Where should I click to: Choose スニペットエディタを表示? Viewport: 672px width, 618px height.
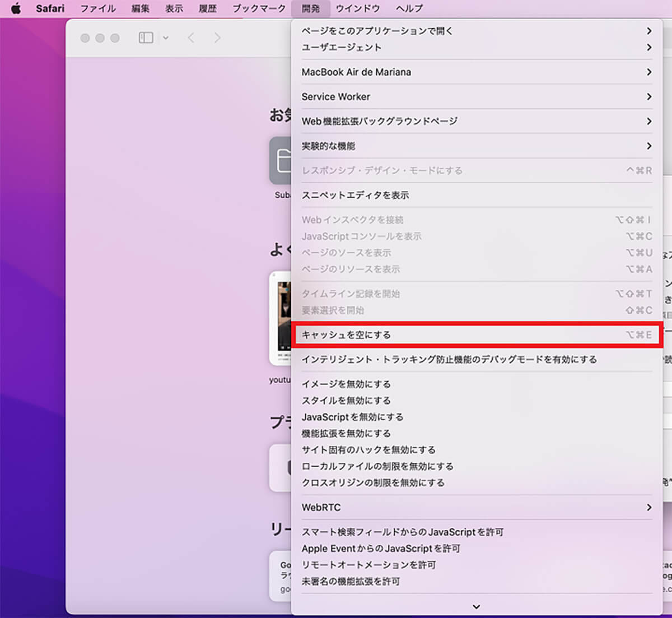[355, 195]
